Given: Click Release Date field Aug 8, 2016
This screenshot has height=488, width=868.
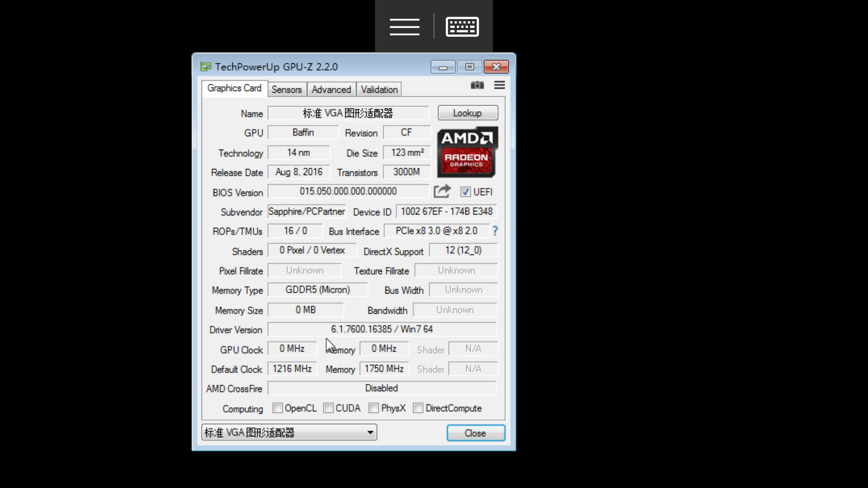Looking at the screenshot, I should (x=299, y=172).
